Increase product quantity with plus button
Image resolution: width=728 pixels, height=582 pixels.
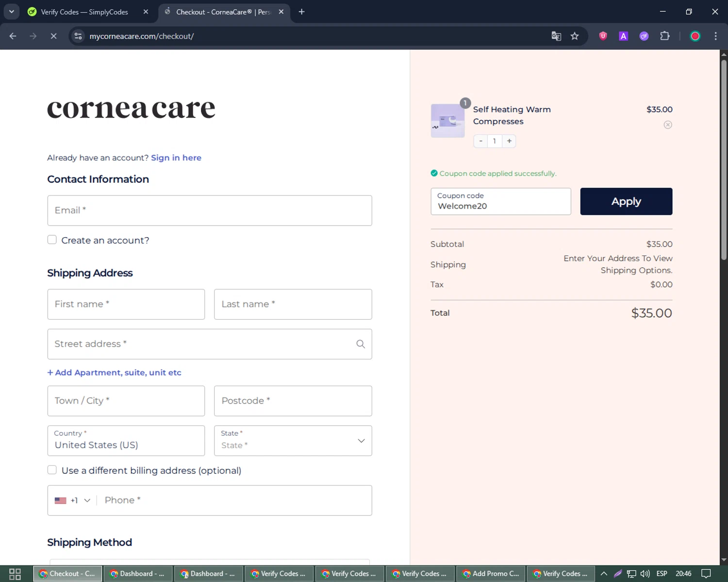tap(509, 141)
